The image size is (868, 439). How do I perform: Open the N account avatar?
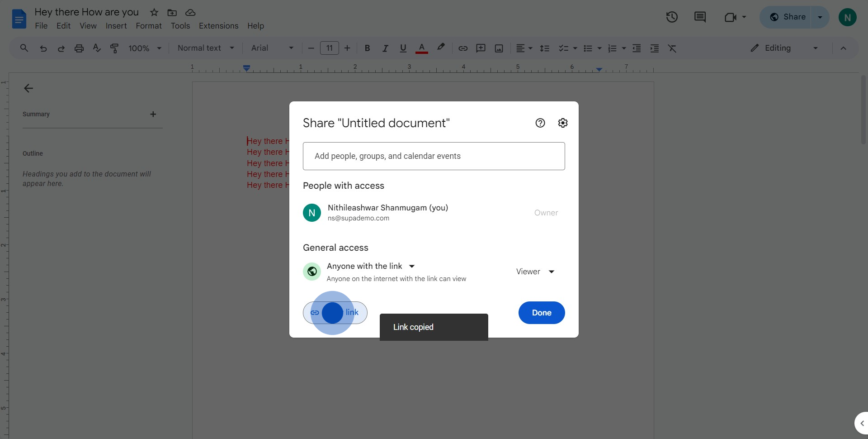coord(847,17)
